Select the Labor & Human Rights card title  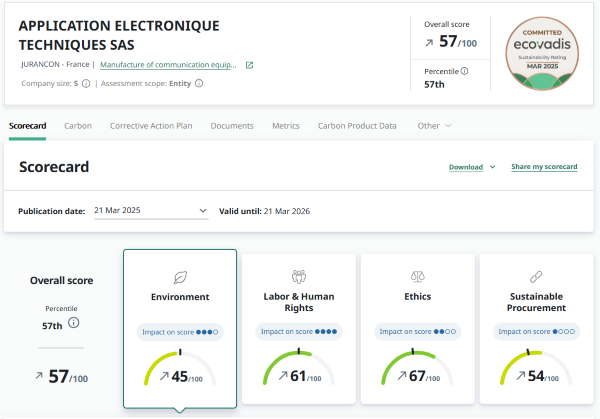coord(299,302)
